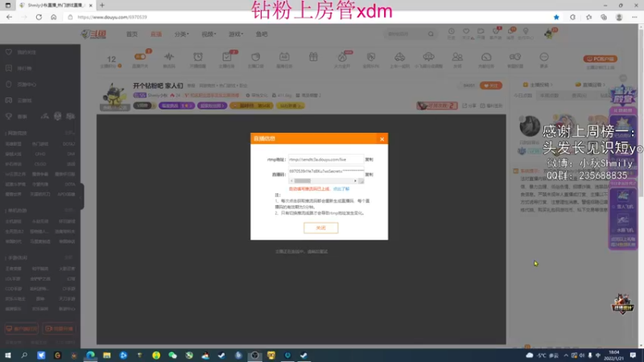Expand the 主播投稿 section arrow
644x362 pixels.
pyautogui.click(x=552, y=84)
